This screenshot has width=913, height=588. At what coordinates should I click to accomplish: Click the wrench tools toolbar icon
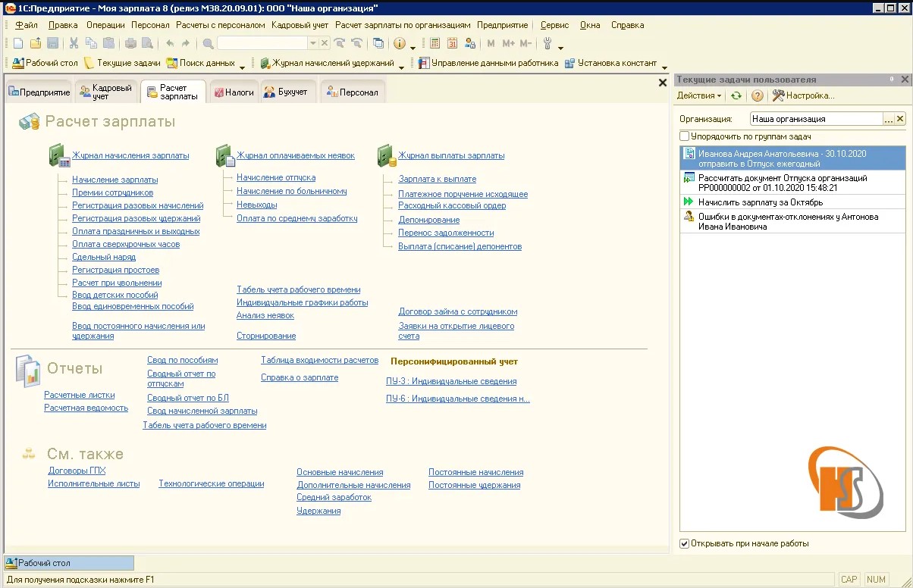coord(547,43)
